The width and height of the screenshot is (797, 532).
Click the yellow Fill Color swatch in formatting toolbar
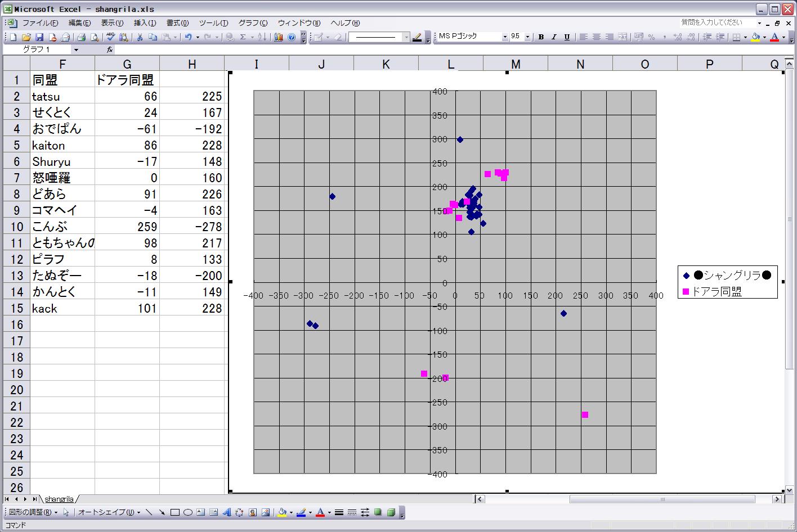click(755, 37)
